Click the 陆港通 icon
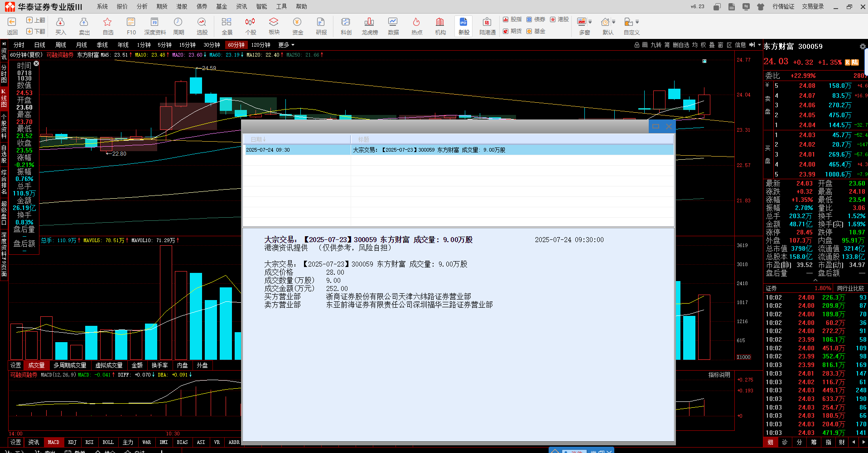This screenshot has height=453, width=868. pos(487,26)
